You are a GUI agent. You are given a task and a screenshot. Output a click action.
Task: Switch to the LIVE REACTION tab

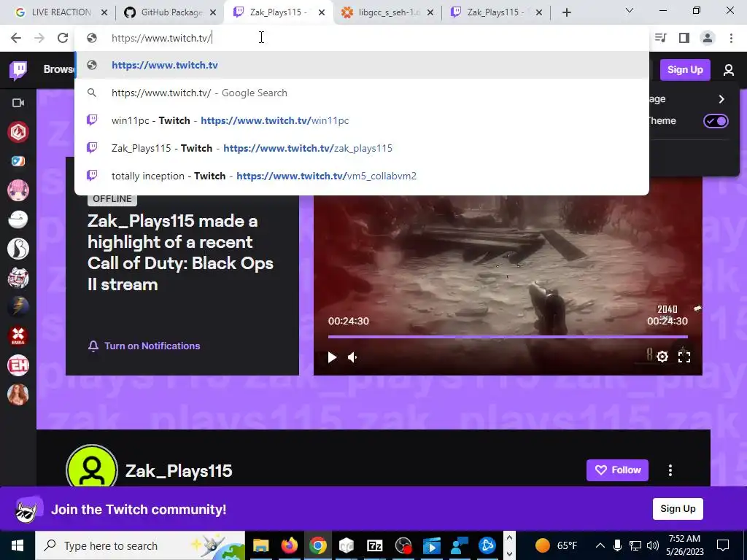click(x=61, y=12)
